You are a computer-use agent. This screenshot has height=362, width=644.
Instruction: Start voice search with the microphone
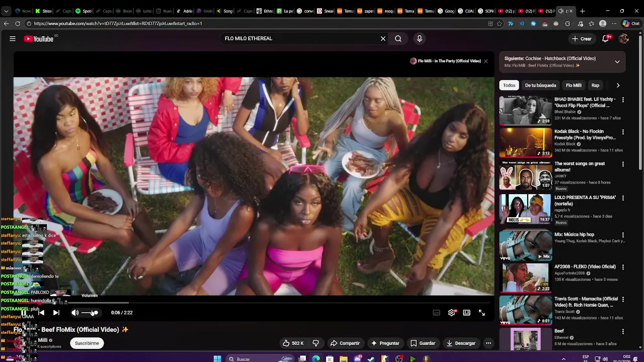tap(419, 39)
